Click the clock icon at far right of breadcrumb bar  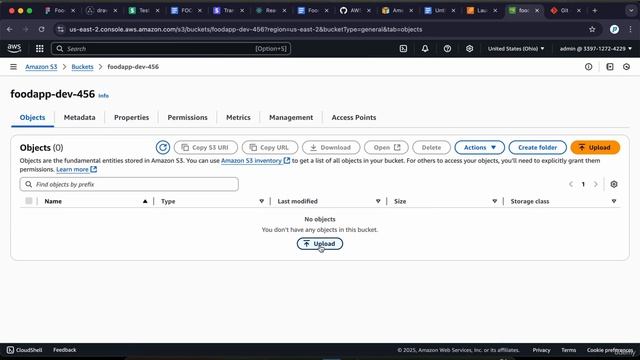coord(627,67)
